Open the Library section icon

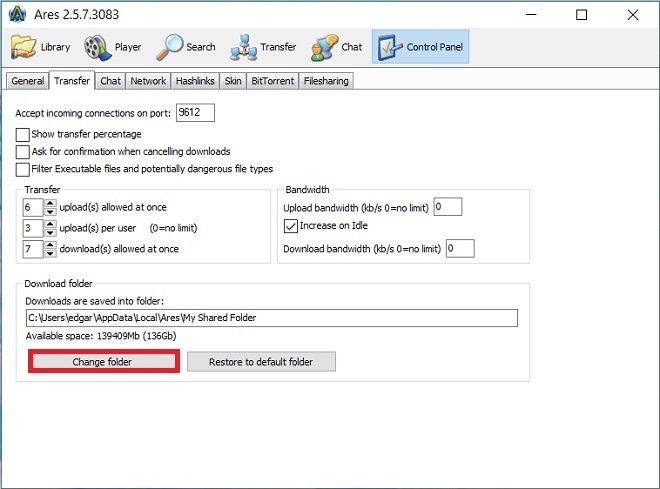[x=23, y=47]
